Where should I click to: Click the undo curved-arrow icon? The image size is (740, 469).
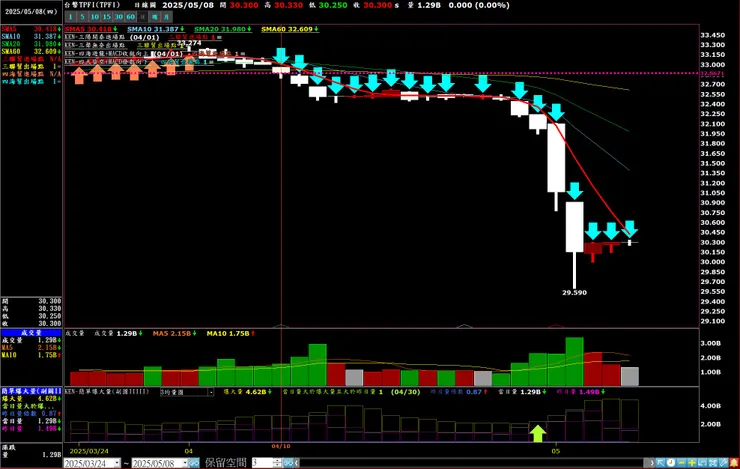tap(702, 463)
